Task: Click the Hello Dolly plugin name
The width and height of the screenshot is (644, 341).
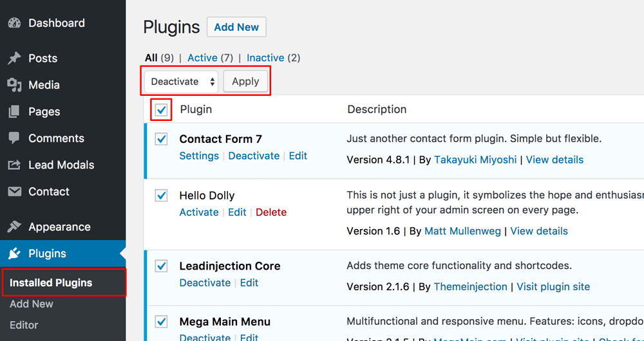Action: tap(207, 196)
